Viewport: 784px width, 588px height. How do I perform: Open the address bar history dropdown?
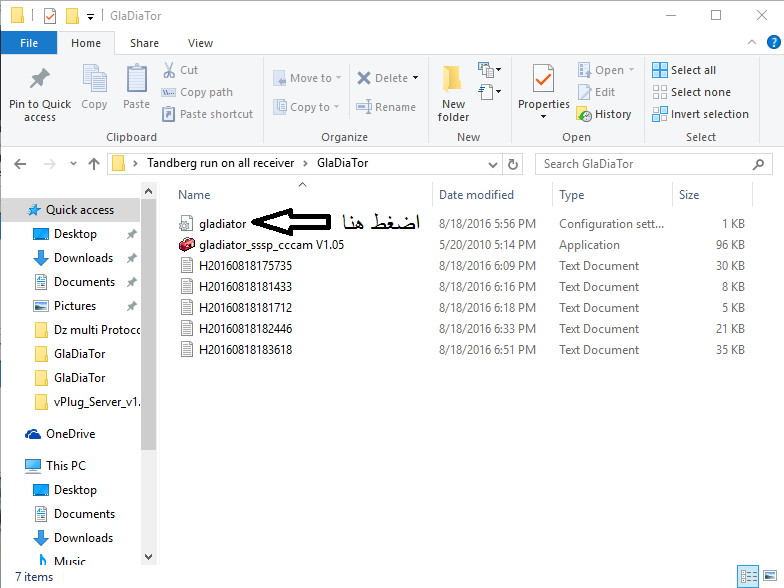pyautogui.click(x=492, y=164)
